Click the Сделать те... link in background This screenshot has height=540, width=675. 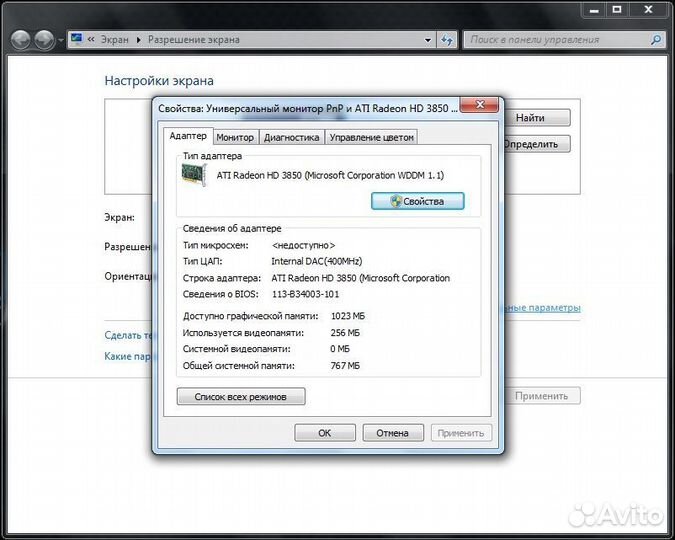click(128, 335)
